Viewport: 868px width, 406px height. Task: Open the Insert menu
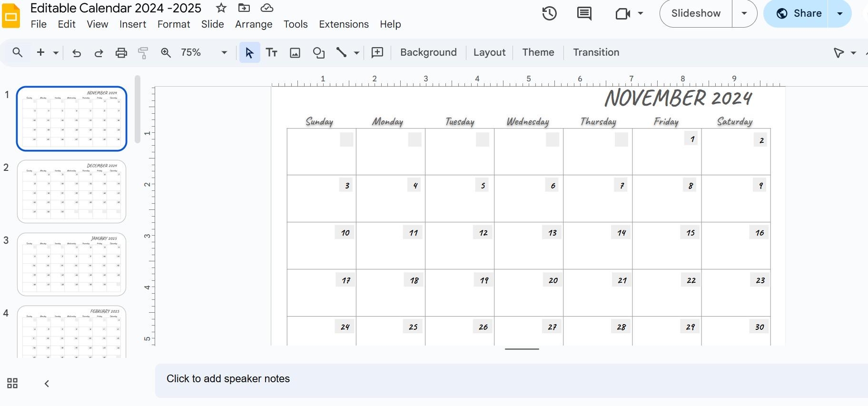(132, 24)
